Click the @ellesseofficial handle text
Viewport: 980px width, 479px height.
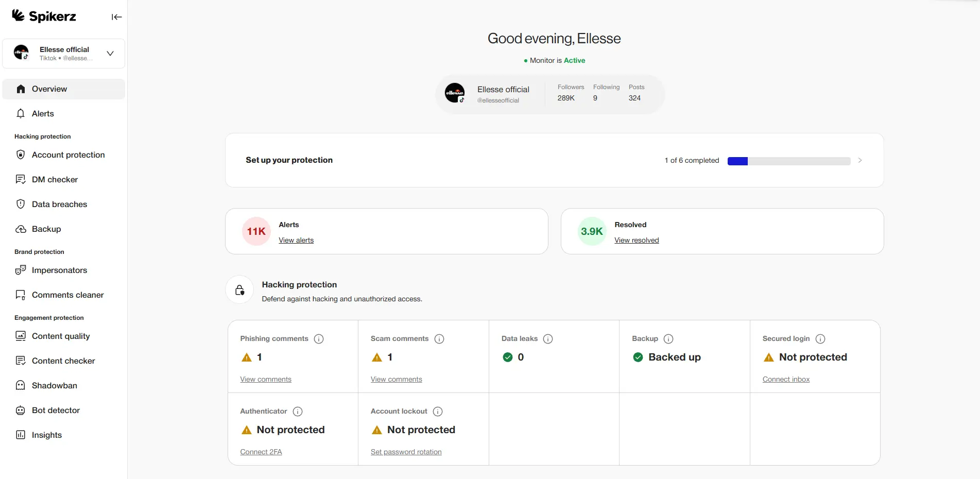coord(498,101)
